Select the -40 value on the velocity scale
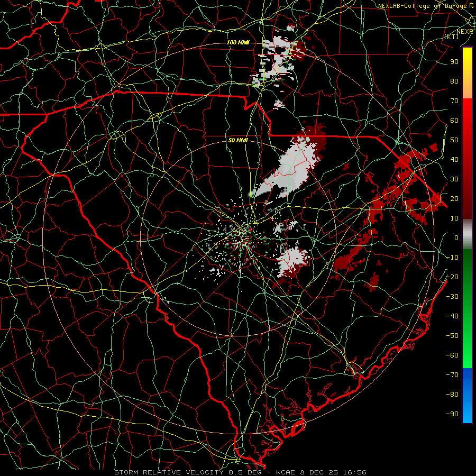The image size is (476, 476). coord(452,316)
